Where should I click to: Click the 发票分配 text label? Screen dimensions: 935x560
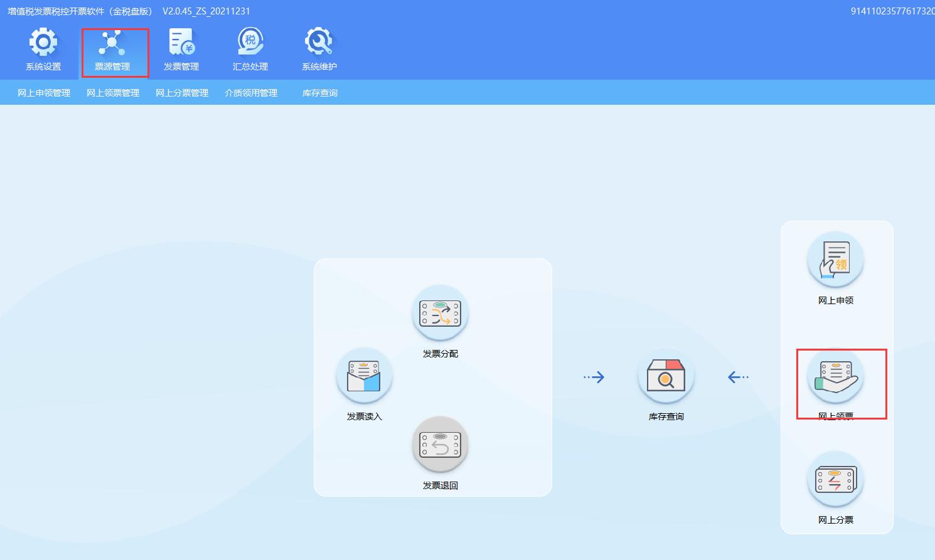(440, 353)
